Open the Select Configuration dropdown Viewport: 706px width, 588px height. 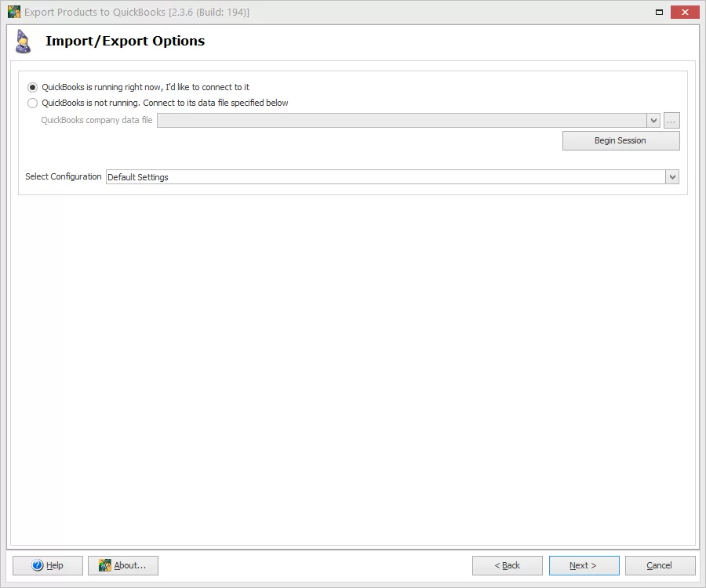671,176
